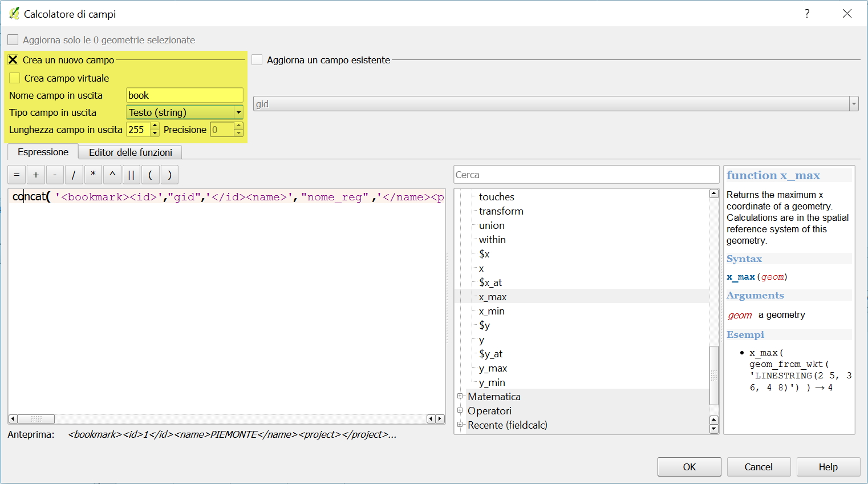This screenshot has height=484, width=868.
Task: Click the division slash operator button
Action: [x=74, y=175]
